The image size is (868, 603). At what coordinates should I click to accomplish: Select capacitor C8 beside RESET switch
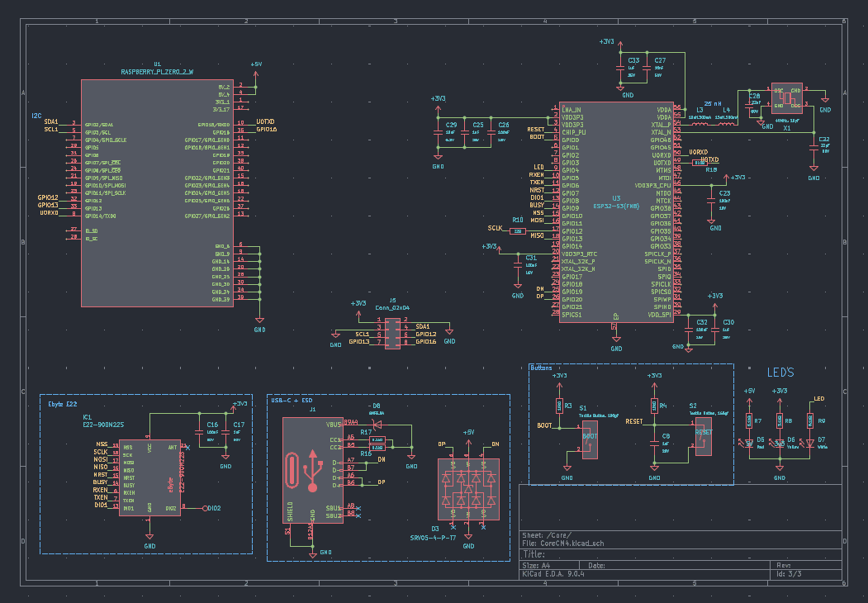654,444
